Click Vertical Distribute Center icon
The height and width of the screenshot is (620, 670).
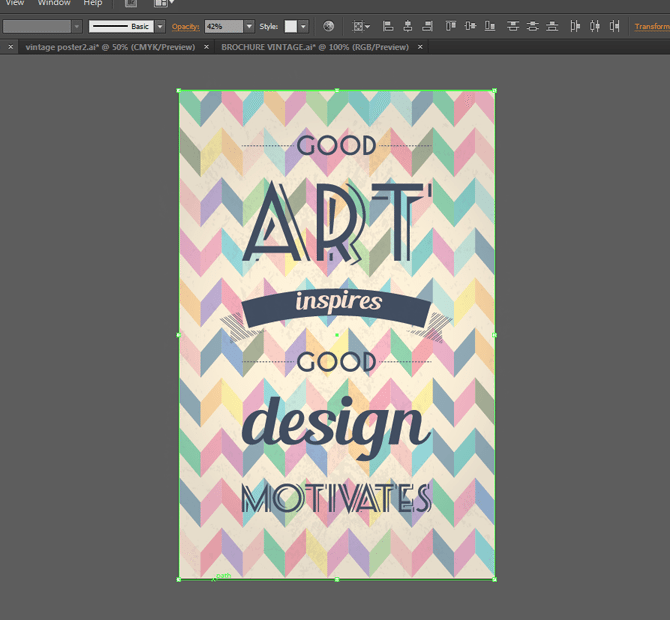[531, 26]
